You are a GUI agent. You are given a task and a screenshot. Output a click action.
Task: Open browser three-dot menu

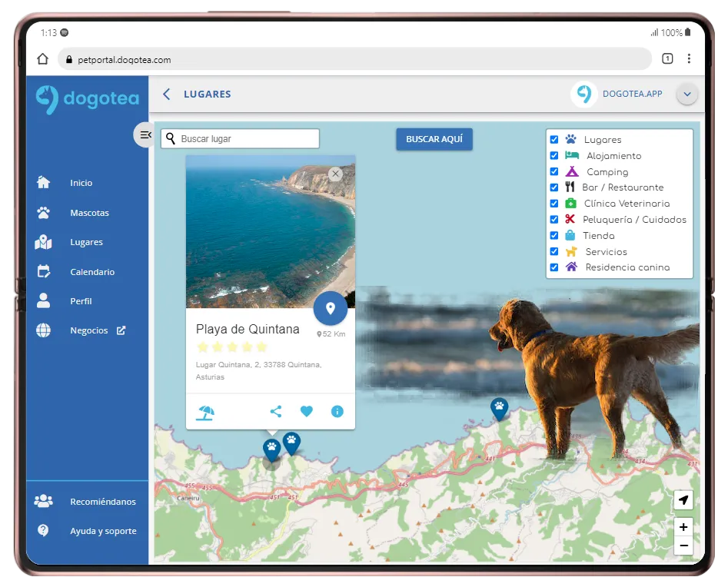[x=689, y=59]
